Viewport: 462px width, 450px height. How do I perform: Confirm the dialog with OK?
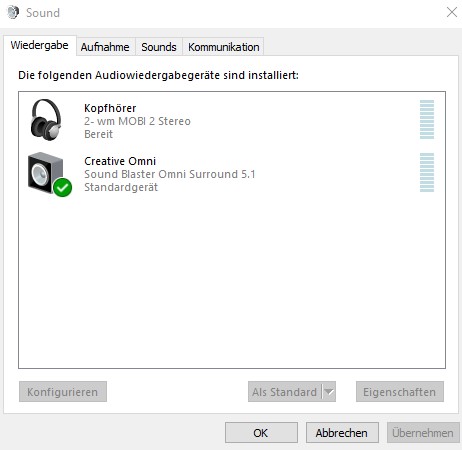click(x=261, y=433)
